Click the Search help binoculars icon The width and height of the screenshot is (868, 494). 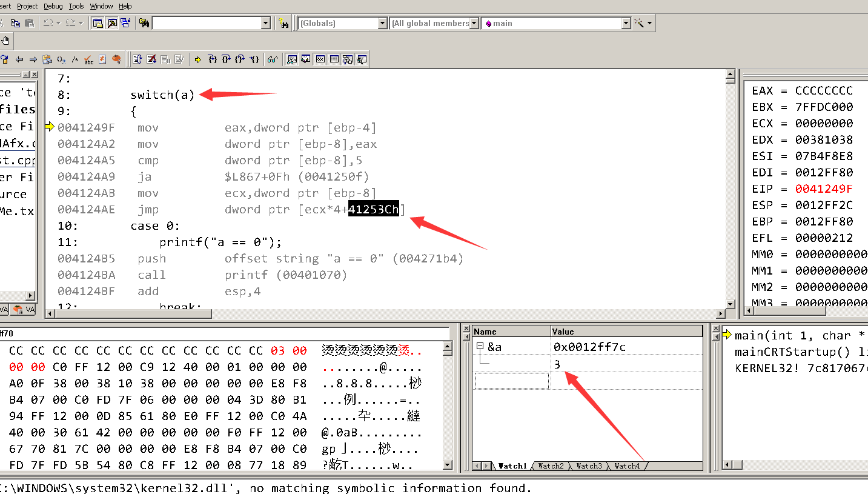click(x=283, y=23)
